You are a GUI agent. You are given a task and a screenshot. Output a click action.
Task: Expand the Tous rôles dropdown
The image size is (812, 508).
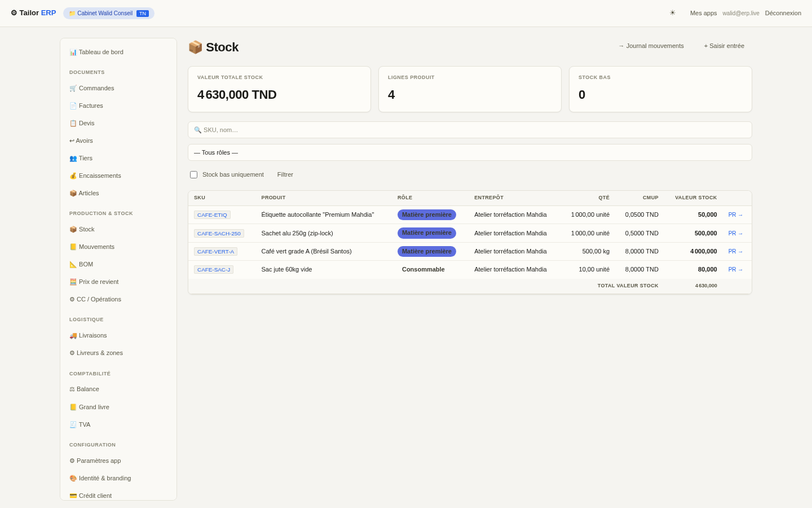coord(470,152)
